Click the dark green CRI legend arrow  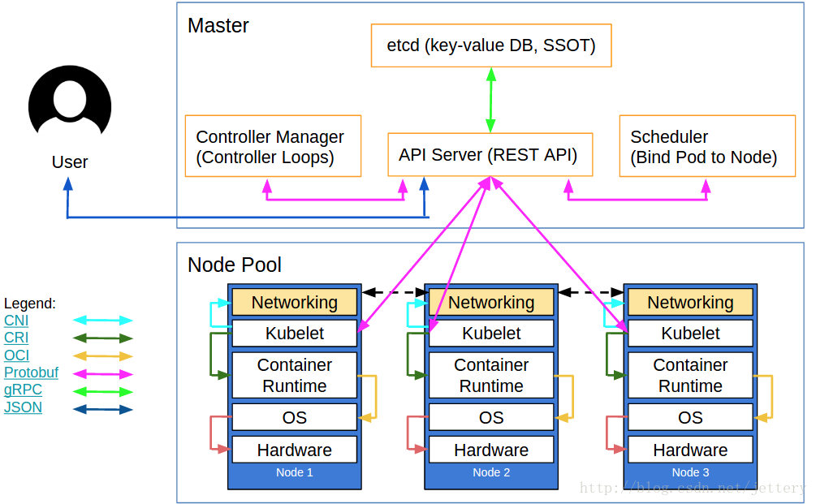tap(102, 338)
